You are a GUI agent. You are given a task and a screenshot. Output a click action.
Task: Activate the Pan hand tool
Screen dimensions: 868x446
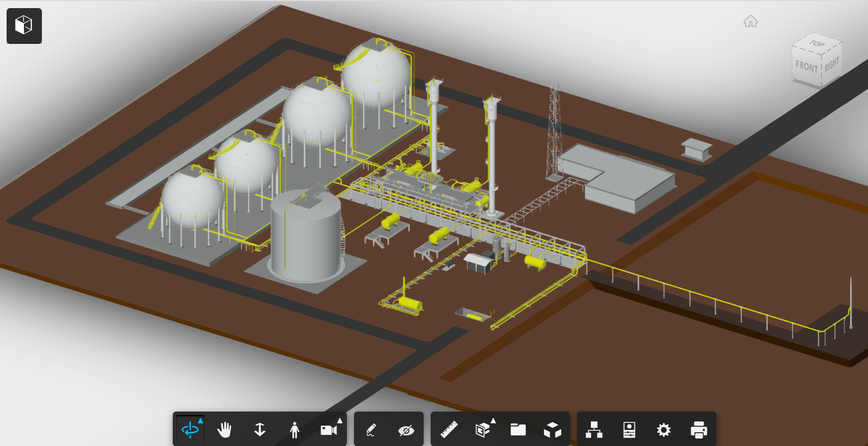click(x=225, y=430)
